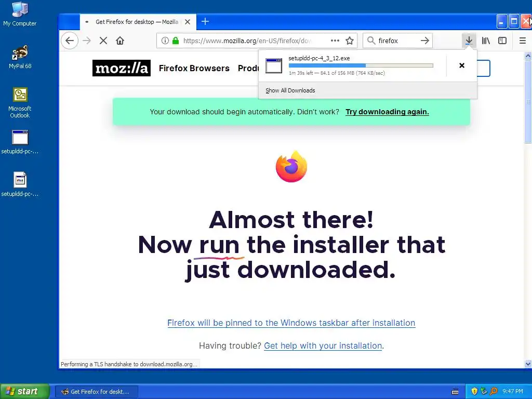Open Firefox will be pinned taskbar link
532x399 pixels.
point(291,323)
